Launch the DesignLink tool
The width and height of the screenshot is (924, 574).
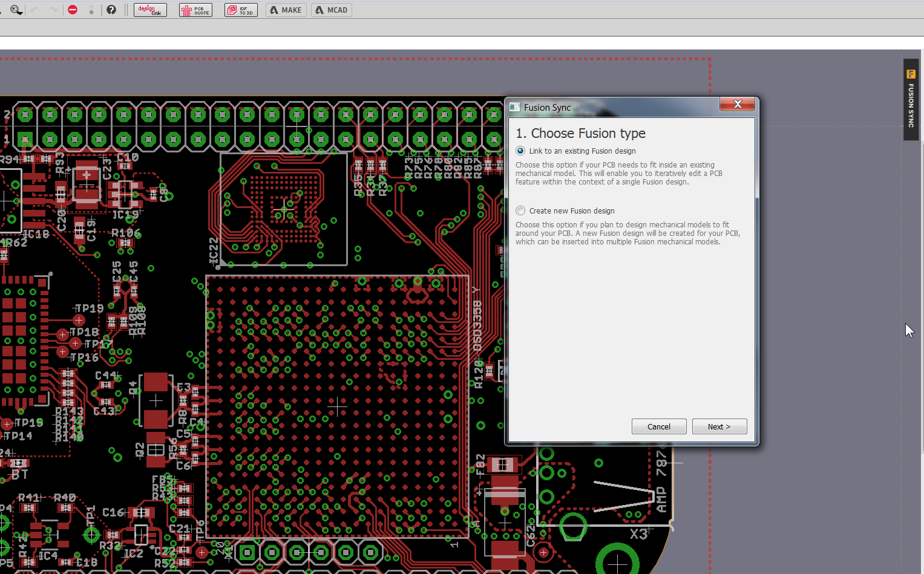point(150,10)
